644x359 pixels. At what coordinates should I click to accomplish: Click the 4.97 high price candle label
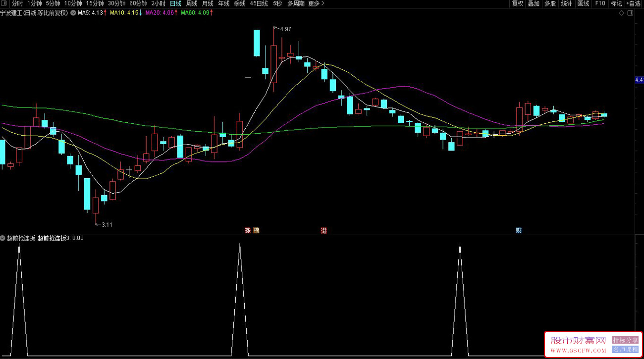(285, 29)
